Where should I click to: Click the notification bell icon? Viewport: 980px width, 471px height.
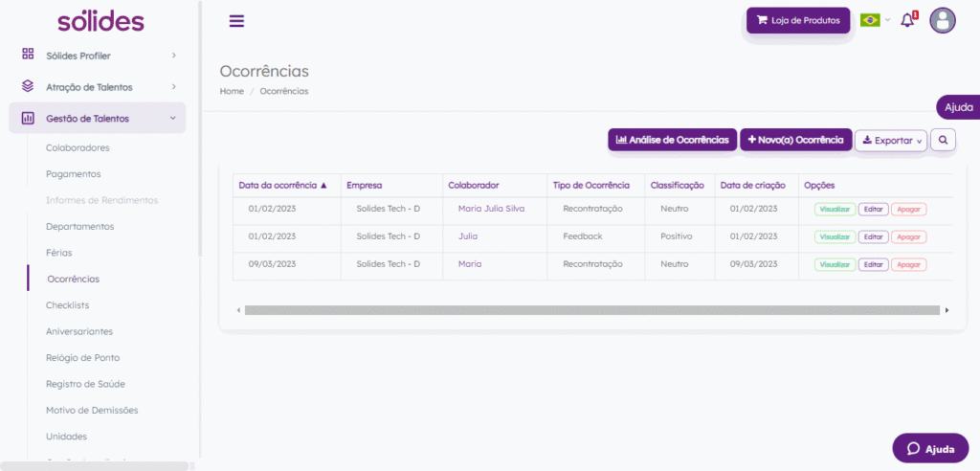[x=907, y=20]
